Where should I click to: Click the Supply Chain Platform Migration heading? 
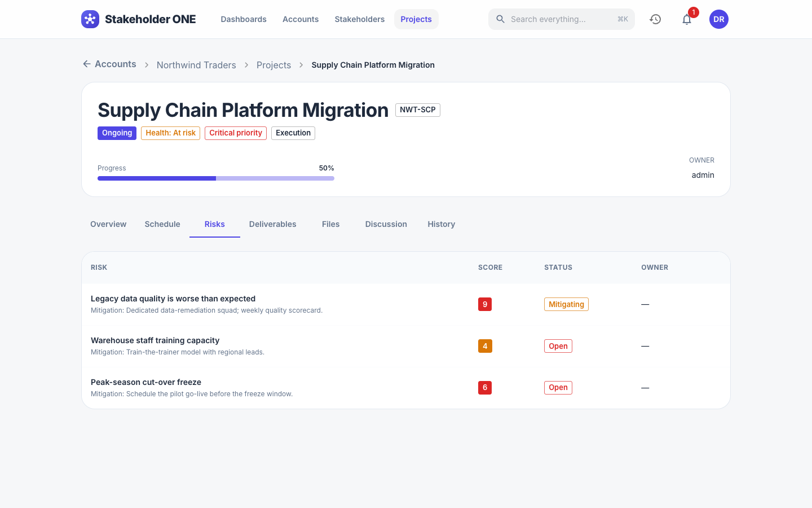pyautogui.click(x=243, y=110)
